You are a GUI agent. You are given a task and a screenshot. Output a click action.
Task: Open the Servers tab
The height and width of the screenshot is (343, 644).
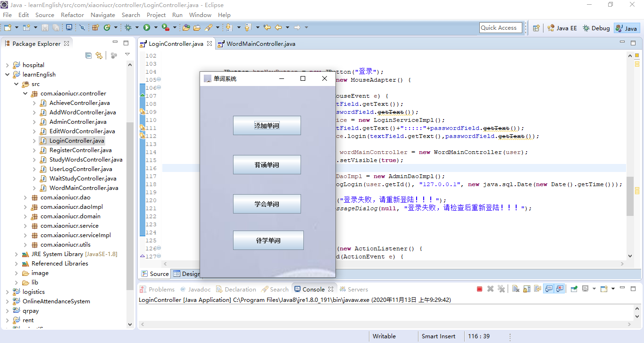point(353,289)
